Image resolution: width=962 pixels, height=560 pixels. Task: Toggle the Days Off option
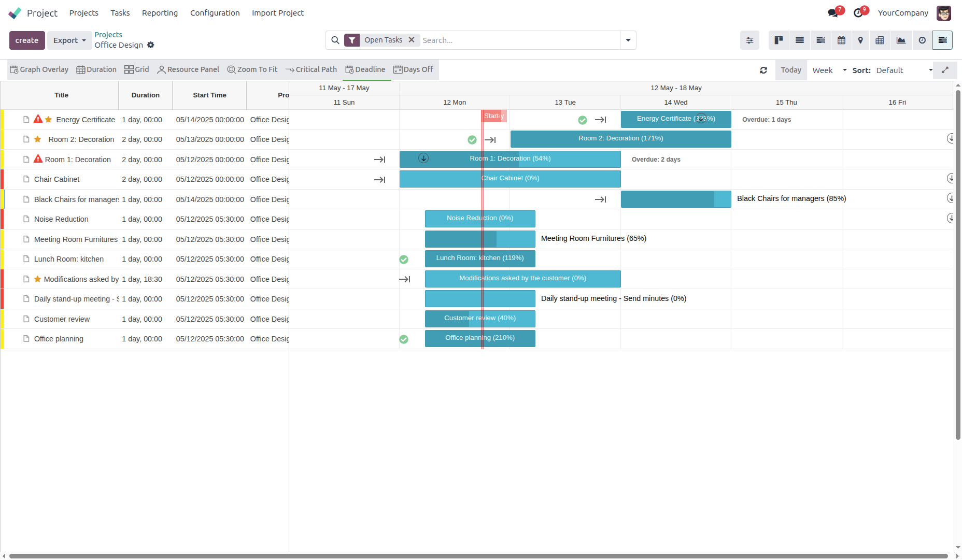(414, 69)
